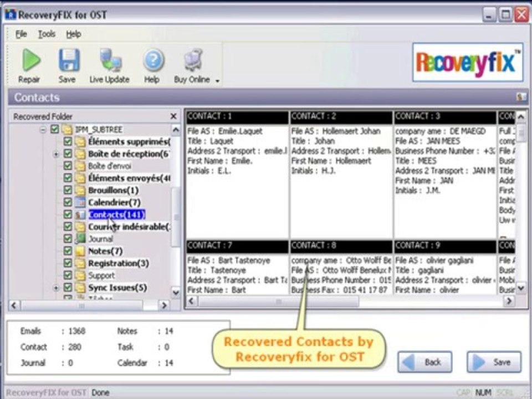Click the Save floppy disk toolbar icon
Image resolution: width=532 pixels, height=399 pixels.
pyautogui.click(x=69, y=60)
